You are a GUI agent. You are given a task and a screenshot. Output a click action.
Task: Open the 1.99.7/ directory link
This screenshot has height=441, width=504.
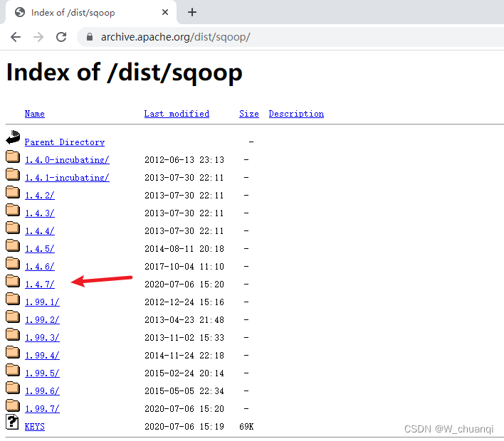(x=42, y=409)
